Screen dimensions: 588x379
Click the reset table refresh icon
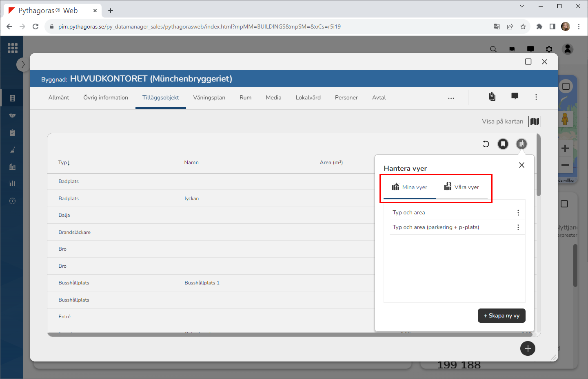pos(486,144)
